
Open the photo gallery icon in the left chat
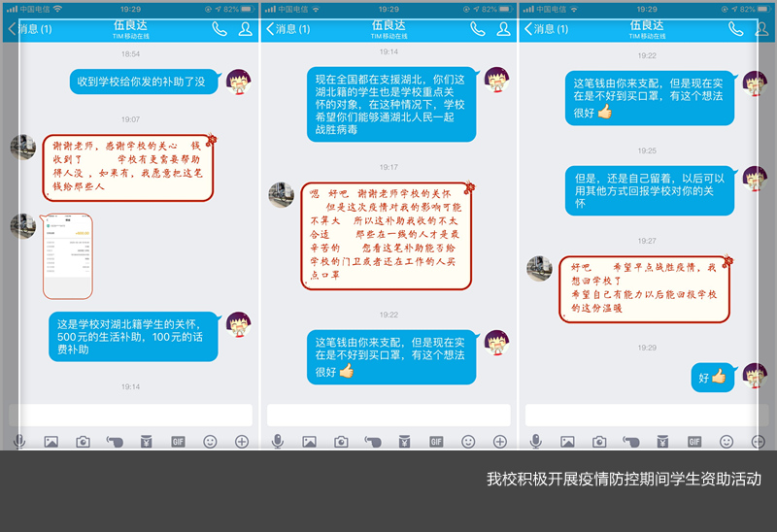pyautogui.click(x=51, y=442)
